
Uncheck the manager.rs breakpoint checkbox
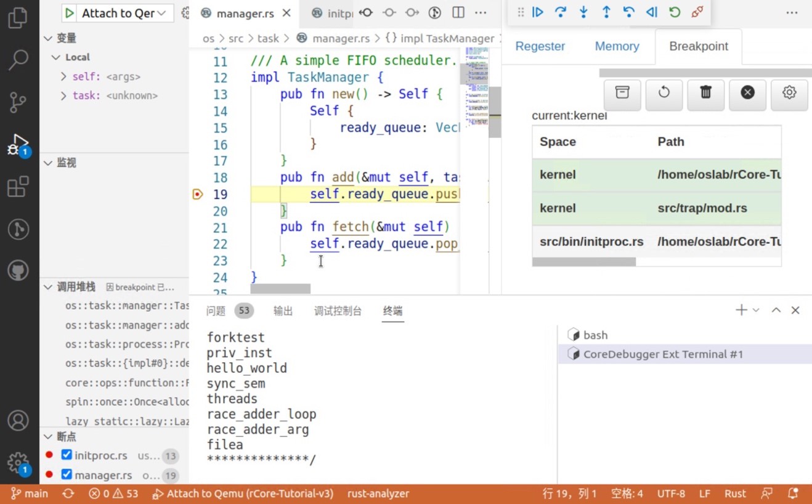67,475
